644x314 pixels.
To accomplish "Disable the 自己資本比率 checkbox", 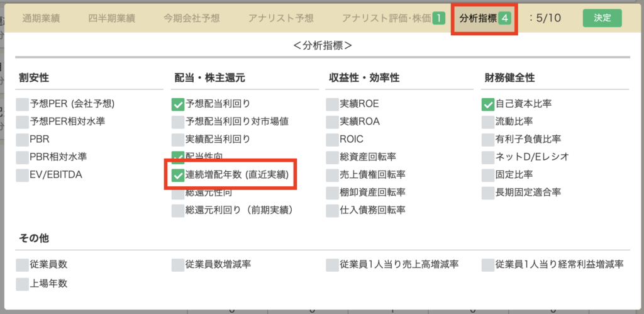I will (488, 104).
